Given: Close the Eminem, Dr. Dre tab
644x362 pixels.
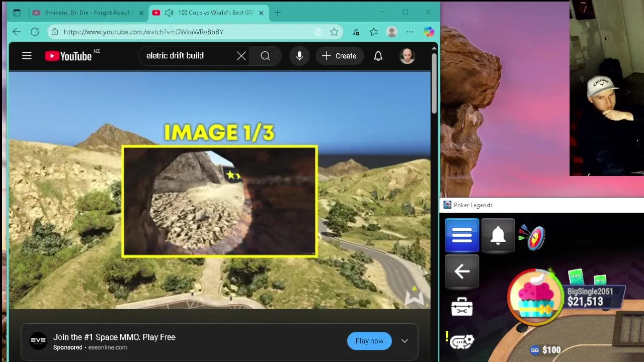Looking at the screenshot, I should (x=141, y=13).
